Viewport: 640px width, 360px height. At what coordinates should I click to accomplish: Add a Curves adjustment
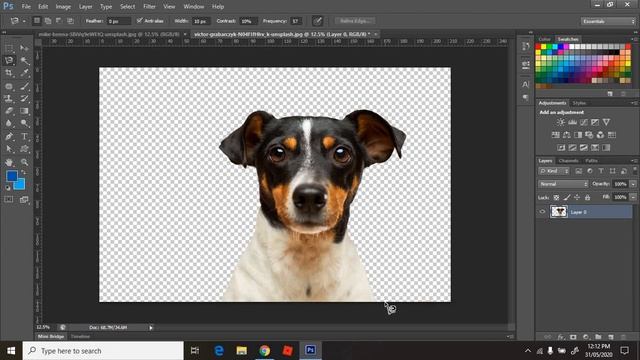click(x=584, y=122)
